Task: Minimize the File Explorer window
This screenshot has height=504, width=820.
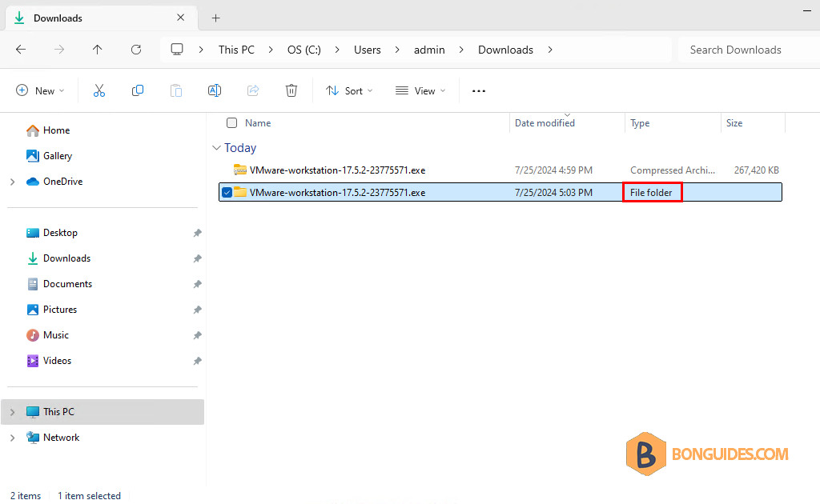Action: coord(807,10)
